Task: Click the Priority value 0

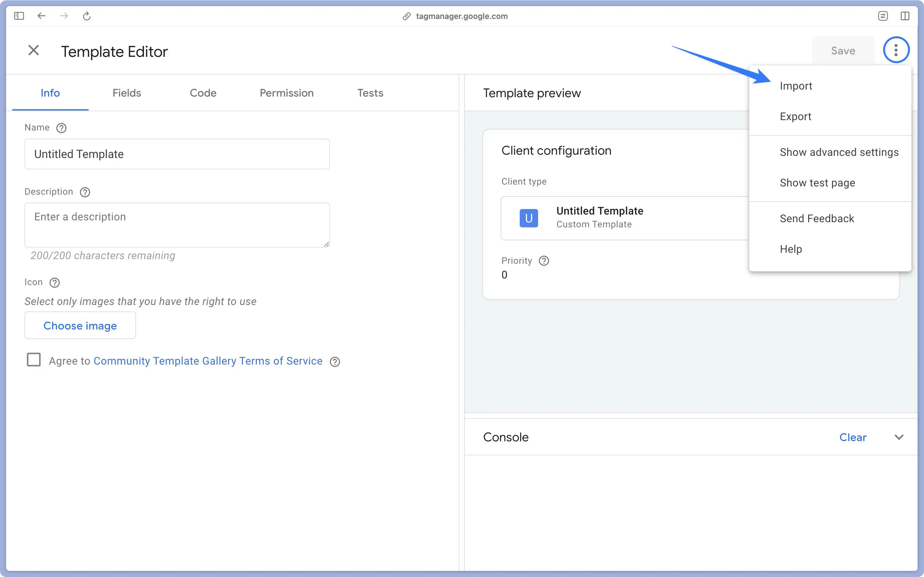Action: tap(504, 275)
